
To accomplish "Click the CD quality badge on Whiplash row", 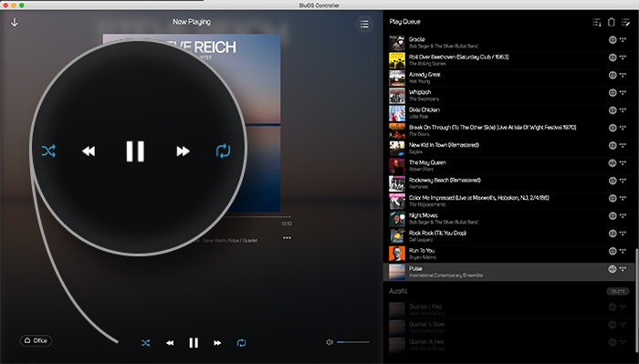I will [613, 92].
